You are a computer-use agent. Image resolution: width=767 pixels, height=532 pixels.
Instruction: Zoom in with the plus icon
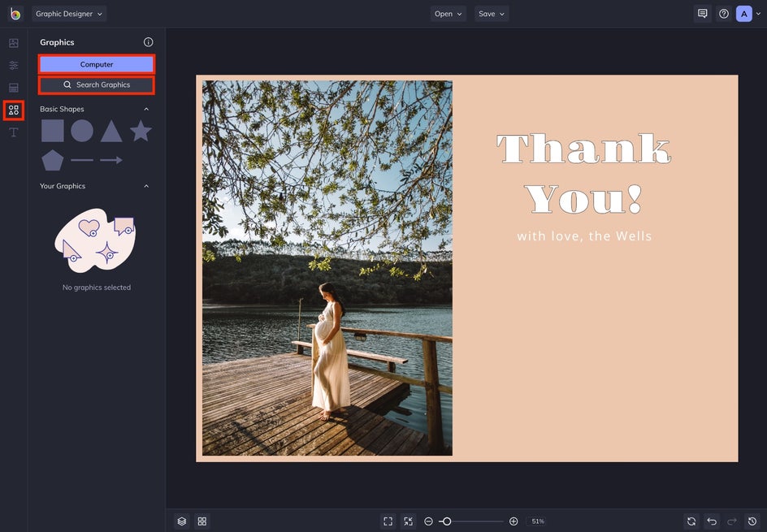[513, 521]
